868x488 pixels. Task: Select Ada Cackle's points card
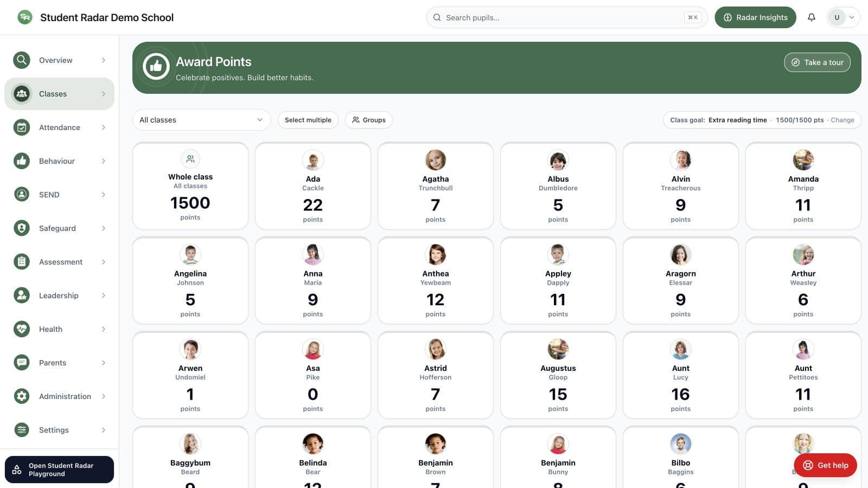click(x=313, y=186)
